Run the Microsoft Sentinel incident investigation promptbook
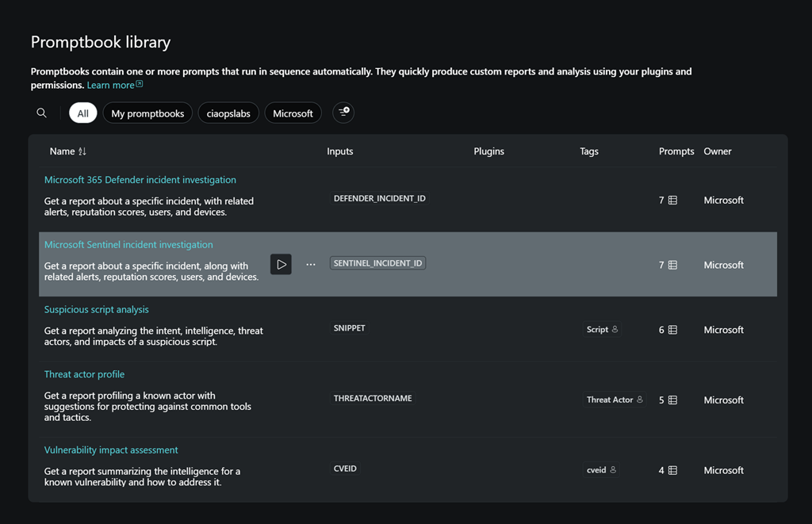812x524 pixels. point(281,265)
